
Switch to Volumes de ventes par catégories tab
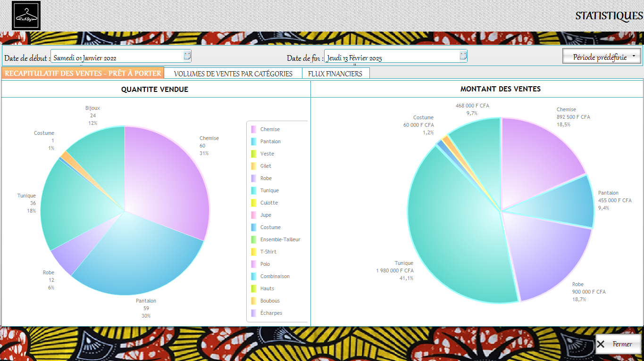233,74
